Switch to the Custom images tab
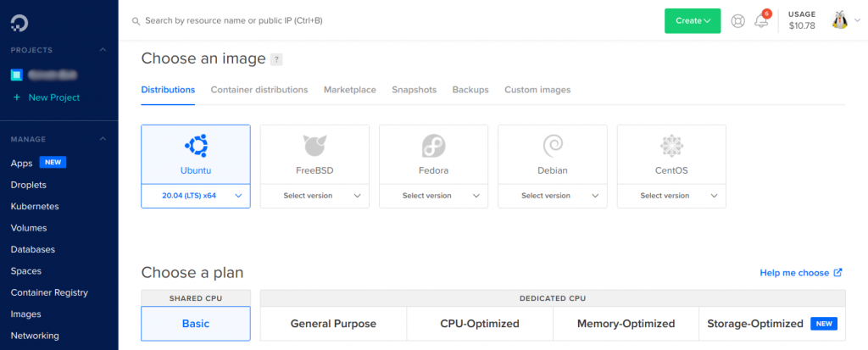 point(537,90)
